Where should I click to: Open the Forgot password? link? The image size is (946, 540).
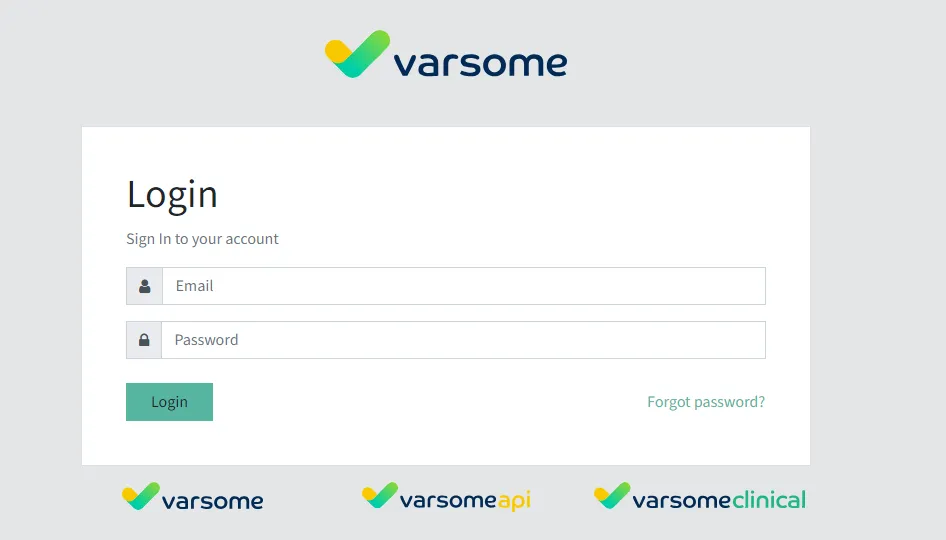coord(706,402)
